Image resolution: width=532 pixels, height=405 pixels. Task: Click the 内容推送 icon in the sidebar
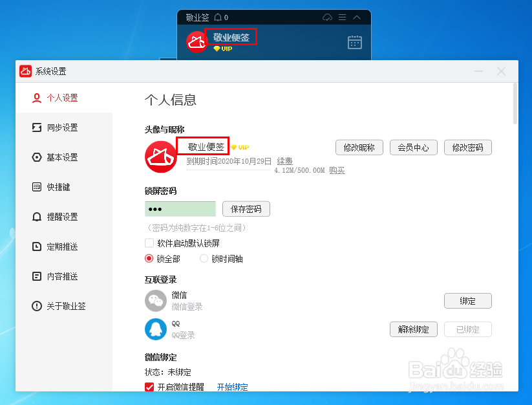coord(37,276)
